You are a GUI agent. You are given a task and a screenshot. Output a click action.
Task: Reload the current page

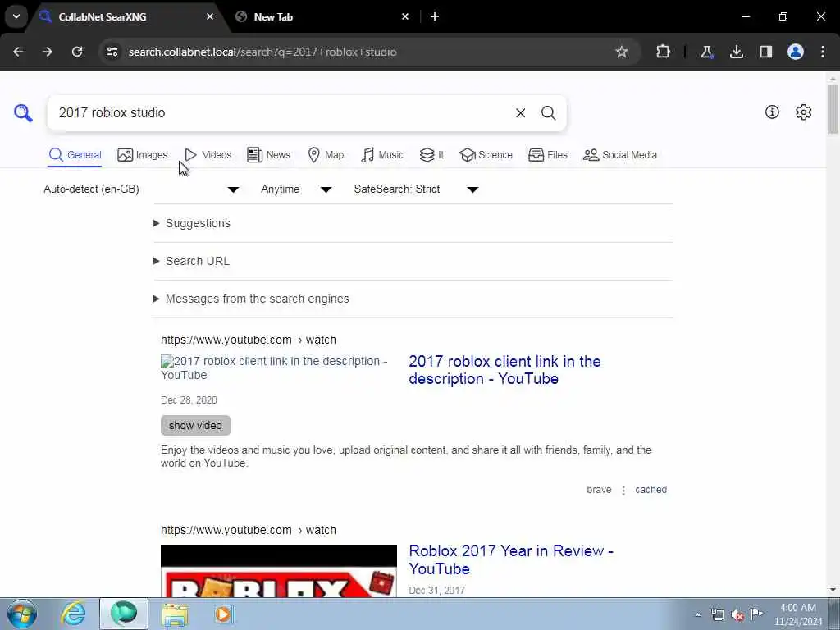77,52
